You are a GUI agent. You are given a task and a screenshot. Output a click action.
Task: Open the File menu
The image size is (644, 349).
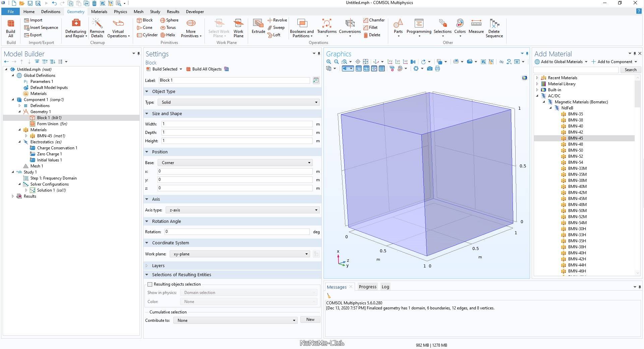coord(11,11)
